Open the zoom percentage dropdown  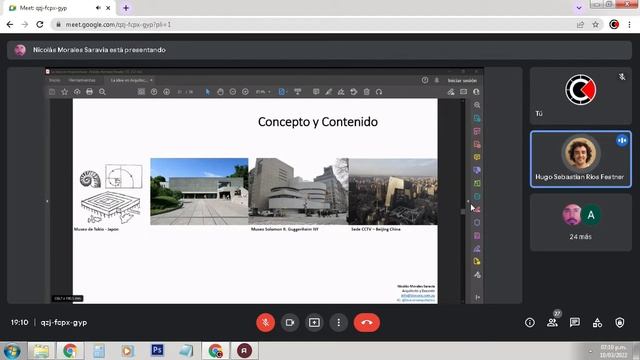pyautogui.click(x=263, y=92)
